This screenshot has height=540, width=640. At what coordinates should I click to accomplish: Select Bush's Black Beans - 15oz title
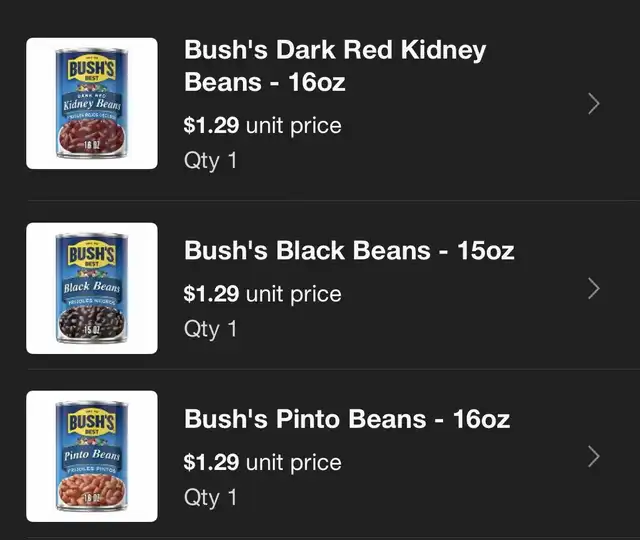348,250
